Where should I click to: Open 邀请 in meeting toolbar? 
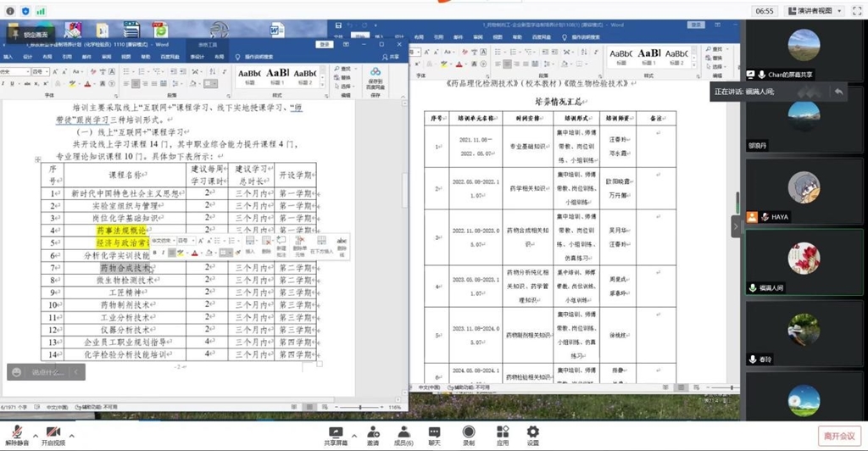pyautogui.click(x=373, y=436)
